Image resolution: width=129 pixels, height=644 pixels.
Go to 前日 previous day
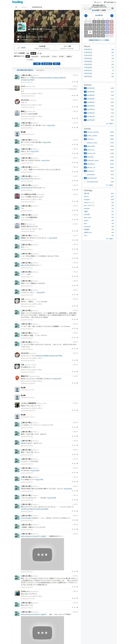[x=57, y=64]
